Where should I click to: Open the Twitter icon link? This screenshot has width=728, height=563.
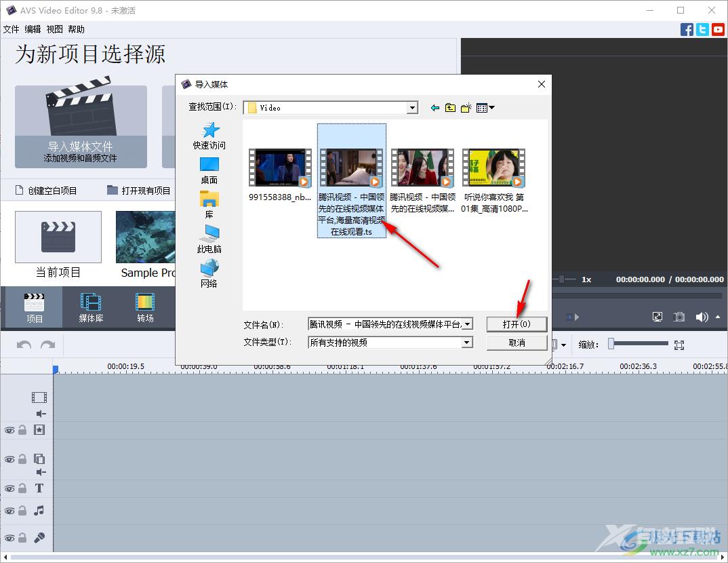tap(702, 30)
